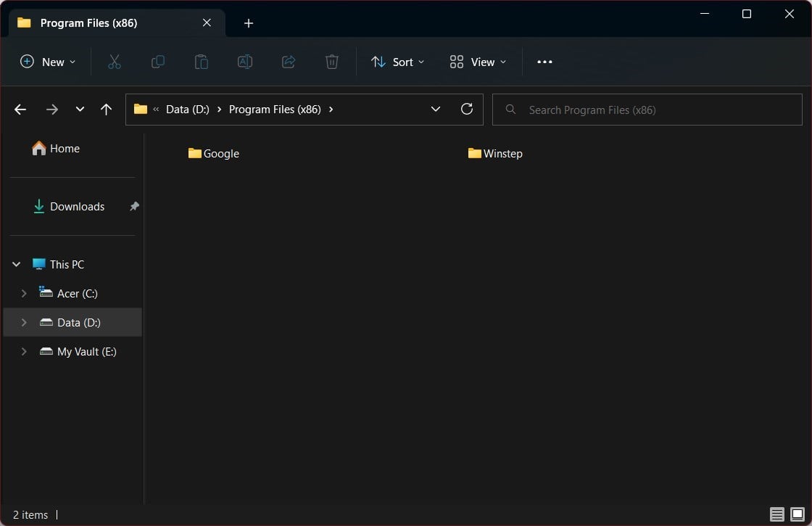
Task: Close the Program Files (x86) tab
Action: 207,22
